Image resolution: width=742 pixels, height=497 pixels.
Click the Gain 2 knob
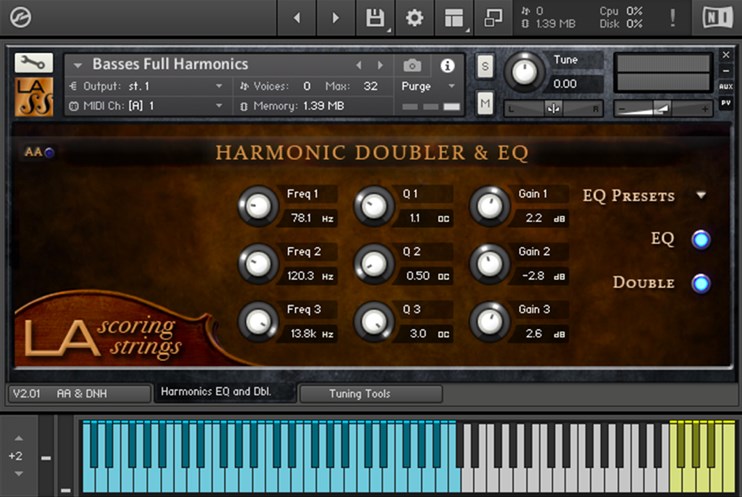489,264
